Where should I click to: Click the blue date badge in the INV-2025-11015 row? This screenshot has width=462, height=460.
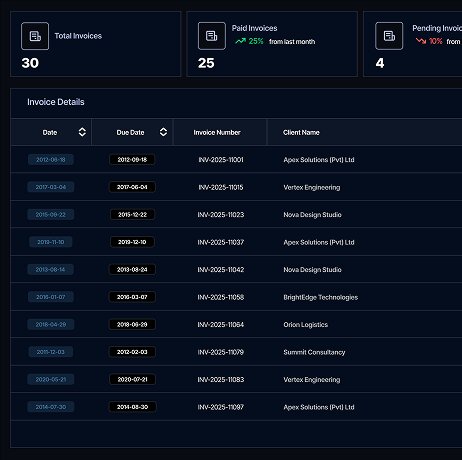click(x=51, y=187)
